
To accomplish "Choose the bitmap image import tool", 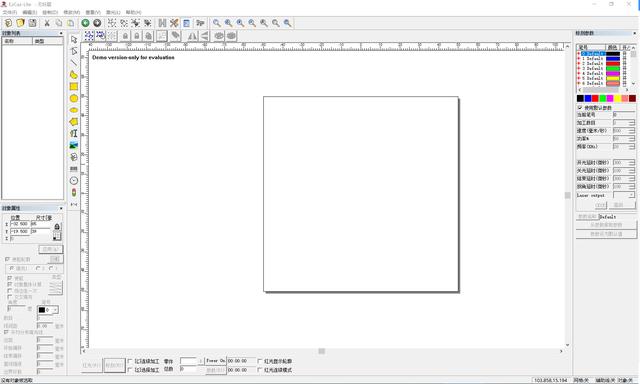I will pos(74,145).
